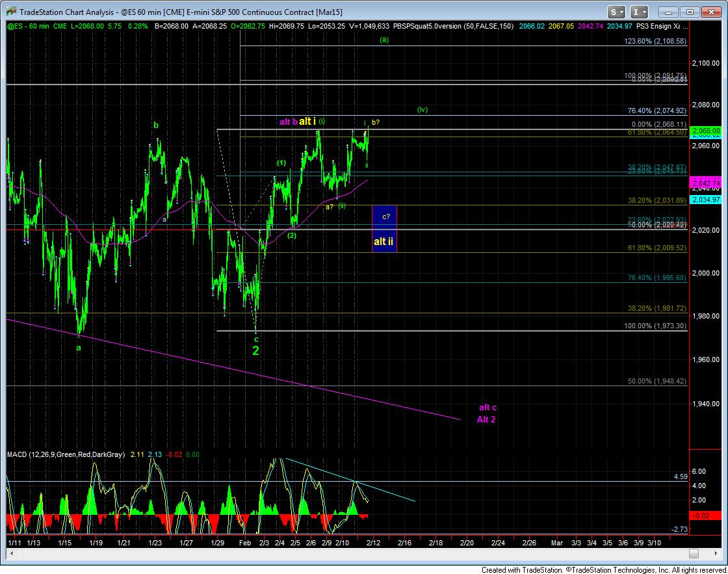Click the cyan 2,034.97 price tag

click(705, 200)
